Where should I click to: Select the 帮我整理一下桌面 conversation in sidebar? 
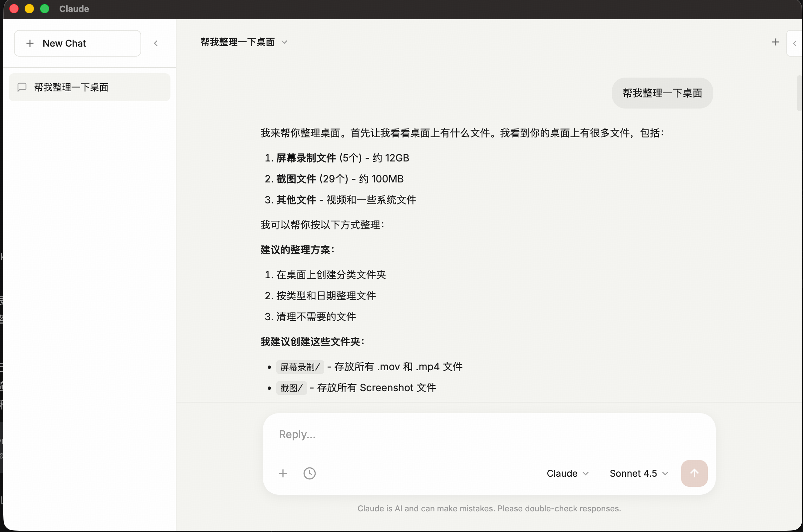click(x=89, y=87)
